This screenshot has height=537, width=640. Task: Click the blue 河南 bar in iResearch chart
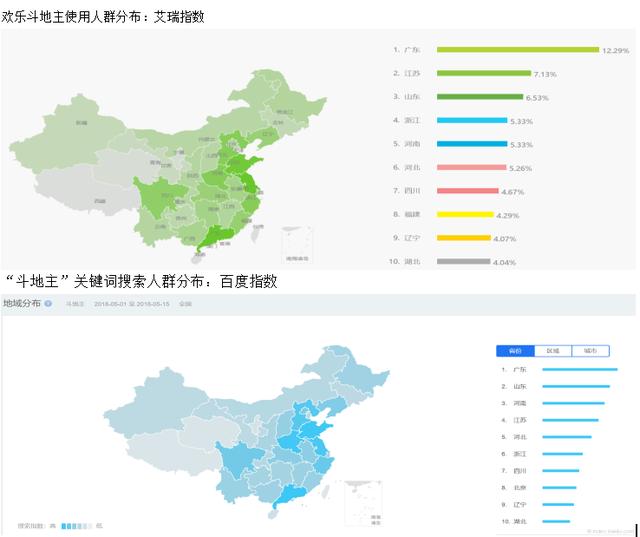(472, 144)
